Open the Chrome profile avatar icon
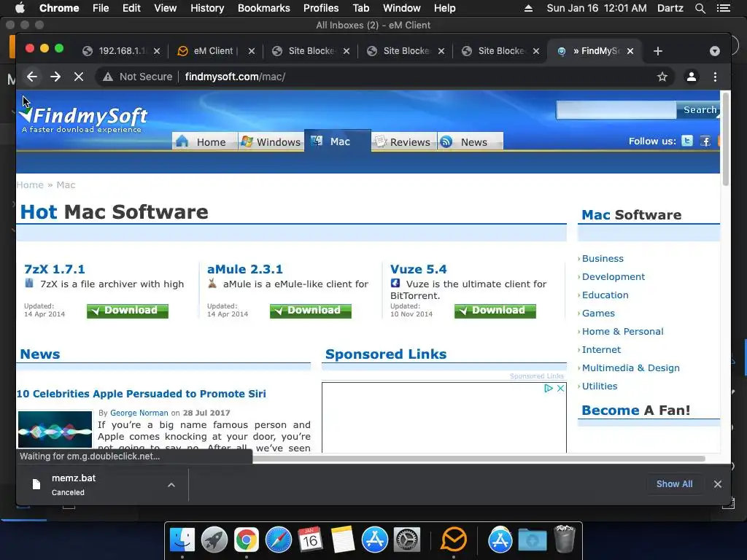Screen dimensions: 747x560 (692, 77)
